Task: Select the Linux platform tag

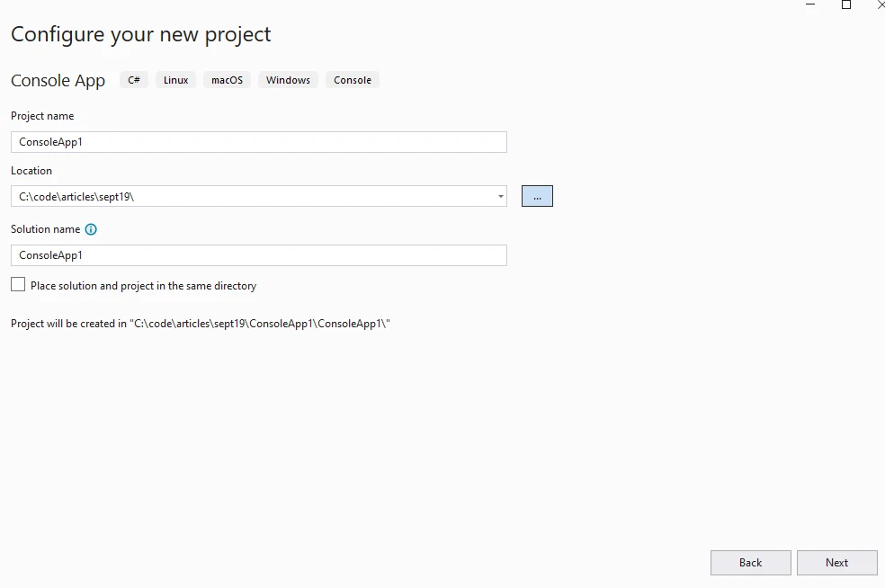Action: 176,80
